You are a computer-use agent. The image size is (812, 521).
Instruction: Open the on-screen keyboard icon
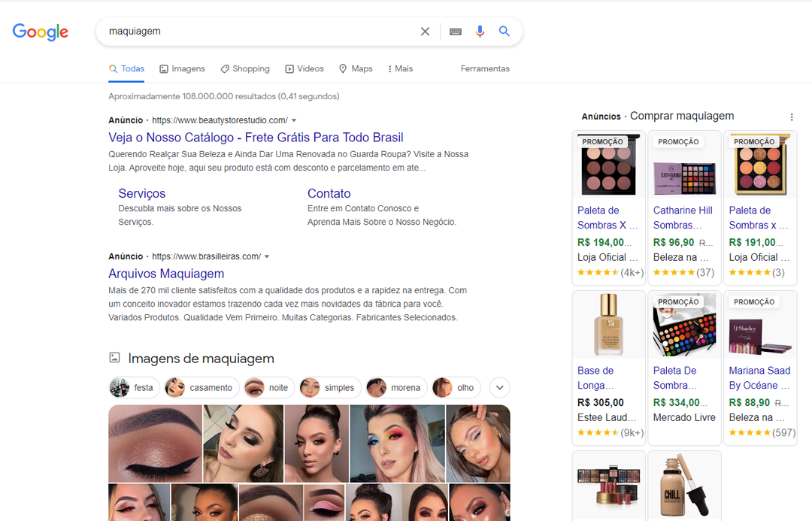click(456, 32)
